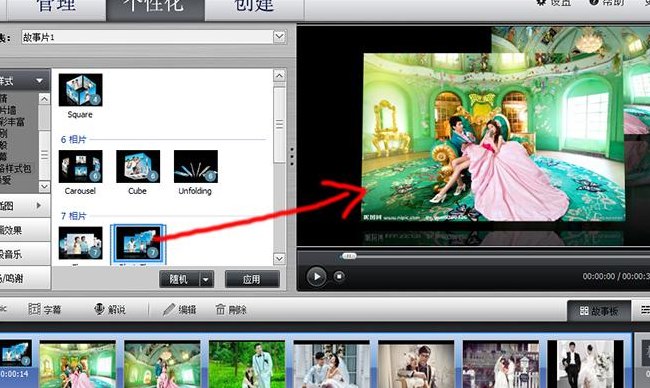Screen dimensions: 650x388
Task: Stop playback with the stop button
Action: pyautogui.click(x=339, y=276)
